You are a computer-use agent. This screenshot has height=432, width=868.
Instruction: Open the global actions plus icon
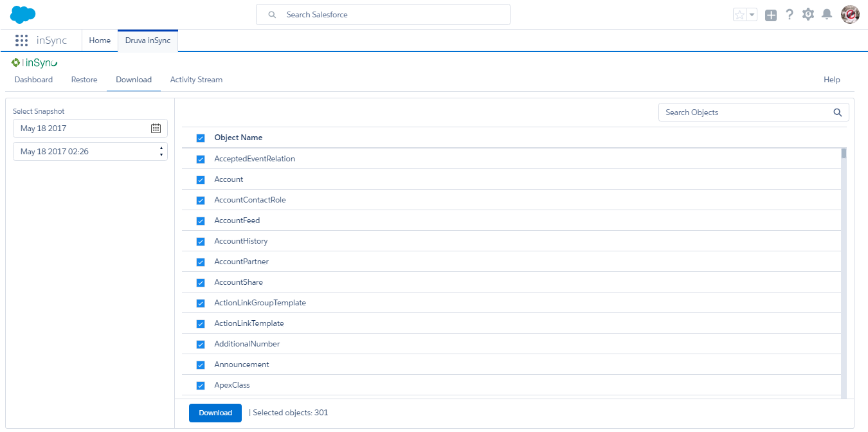pyautogui.click(x=771, y=15)
